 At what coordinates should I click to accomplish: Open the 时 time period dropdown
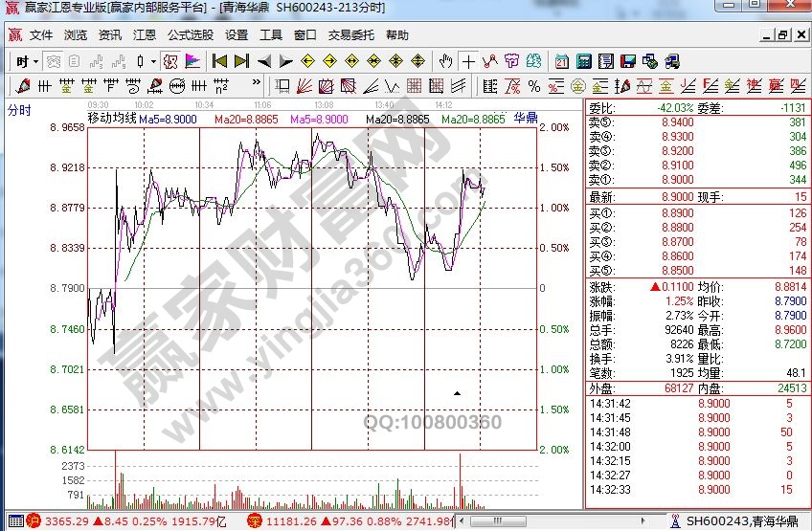(26, 61)
